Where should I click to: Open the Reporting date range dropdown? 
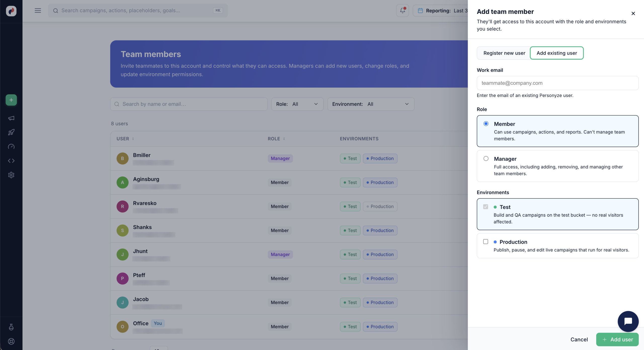pyautogui.click(x=440, y=11)
